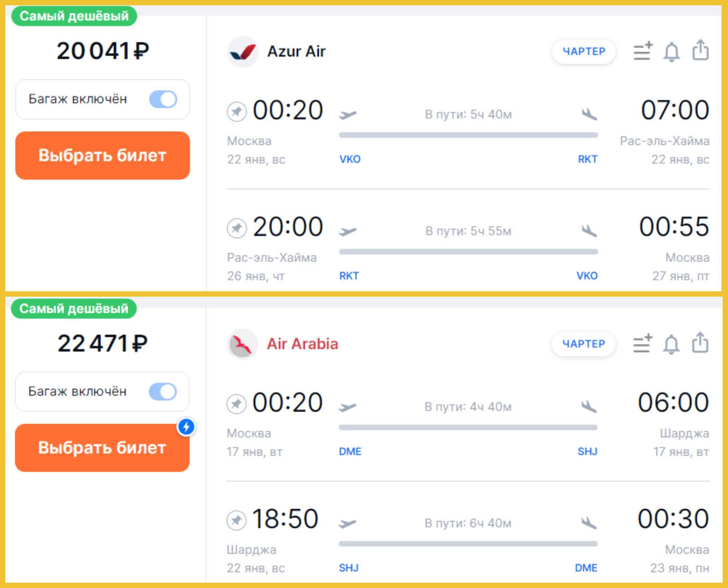Toggle baggage included on the 22 471 ₽ ticket

163,392
